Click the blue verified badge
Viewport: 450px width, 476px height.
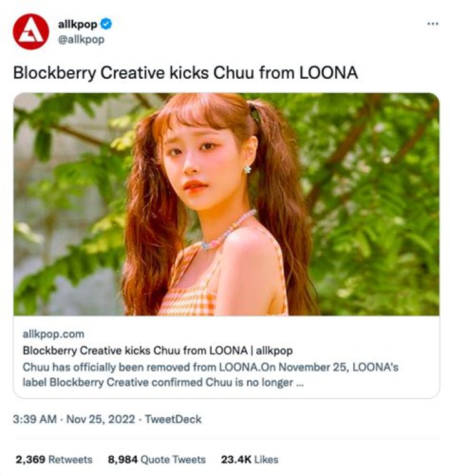click(107, 24)
